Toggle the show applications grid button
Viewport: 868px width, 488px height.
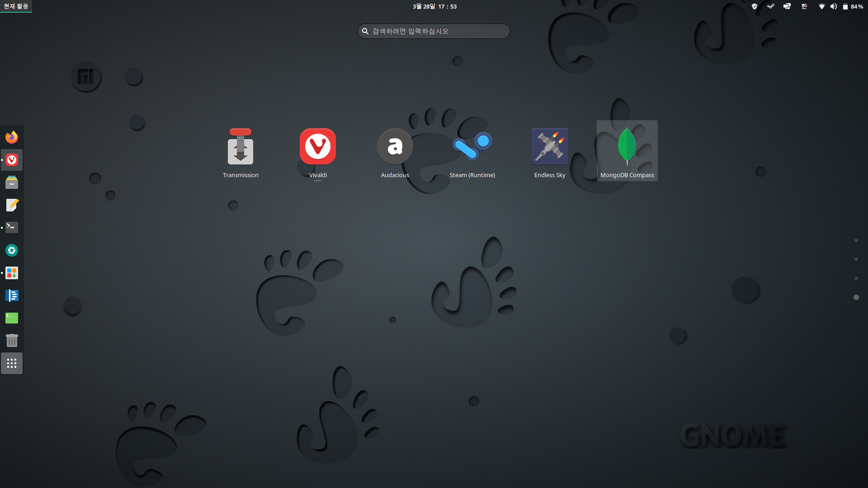[12, 363]
